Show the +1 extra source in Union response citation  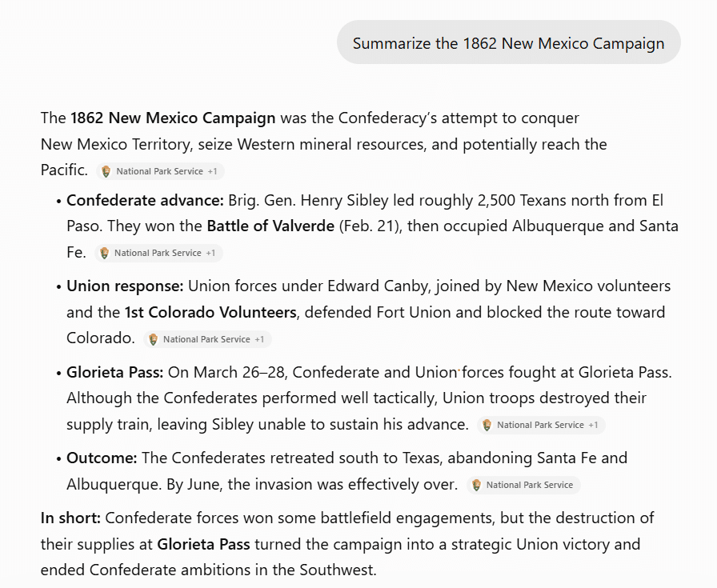point(259,339)
